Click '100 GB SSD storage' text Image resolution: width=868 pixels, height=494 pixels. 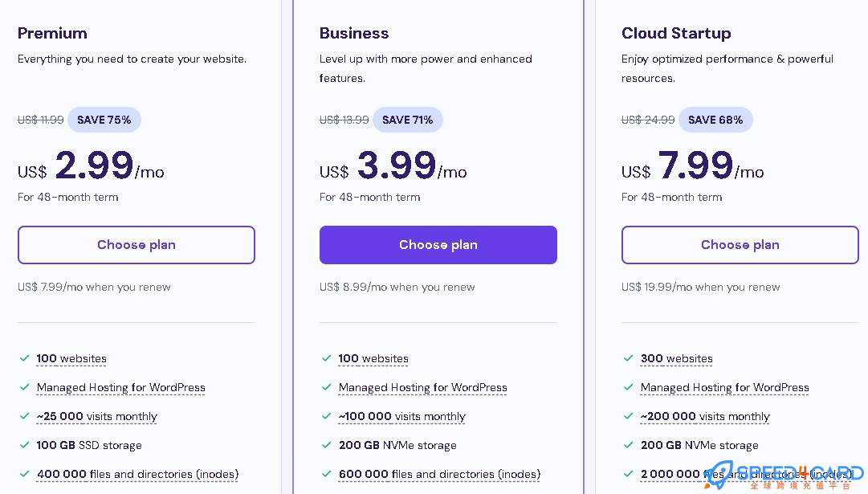[89, 445]
